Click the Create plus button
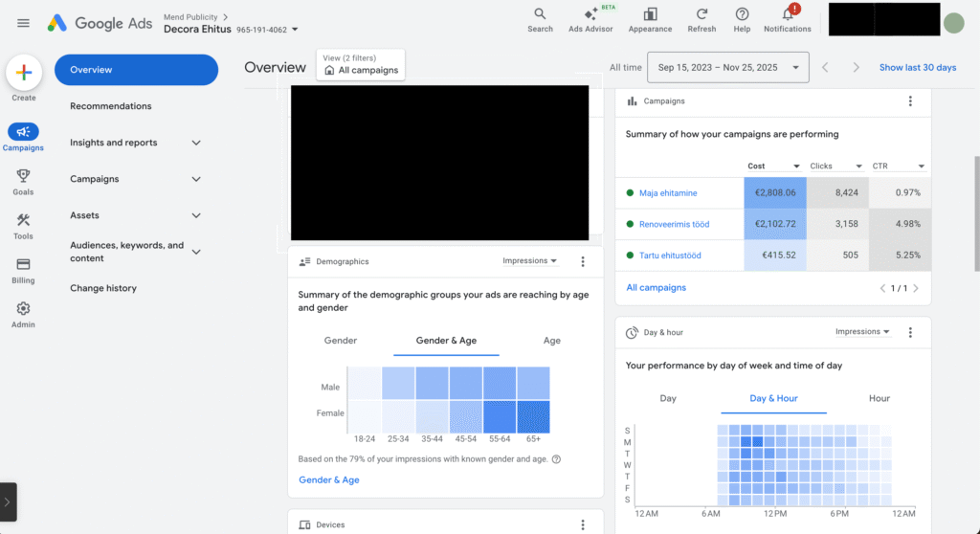The height and width of the screenshot is (534, 980). [24, 74]
